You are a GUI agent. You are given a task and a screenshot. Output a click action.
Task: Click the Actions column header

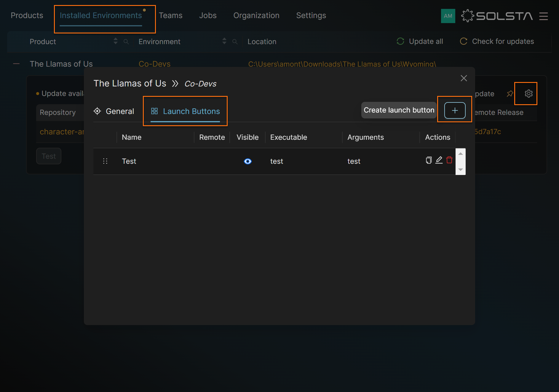pyautogui.click(x=437, y=137)
